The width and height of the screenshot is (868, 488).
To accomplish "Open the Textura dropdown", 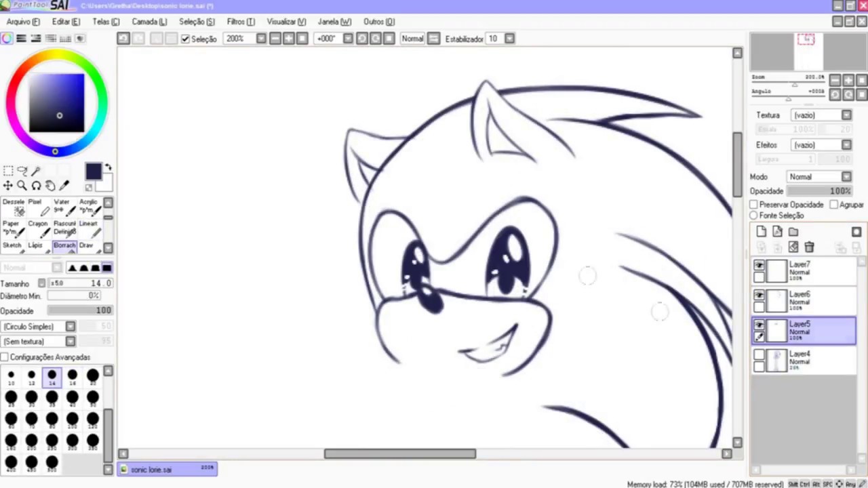I will pyautogui.click(x=846, y=115).
